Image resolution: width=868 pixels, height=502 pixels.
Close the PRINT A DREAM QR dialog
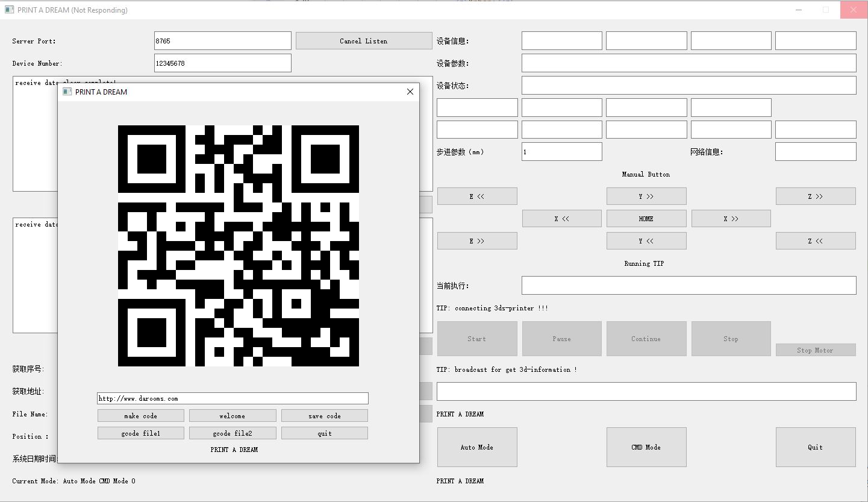click(410, 92)
